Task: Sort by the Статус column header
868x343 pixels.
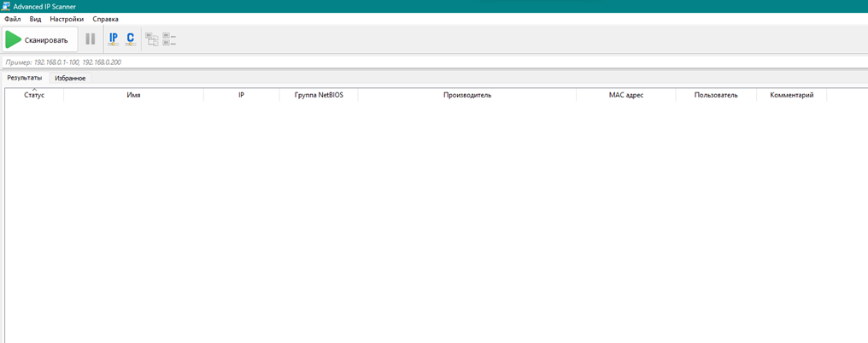Action: coord(34,95)
